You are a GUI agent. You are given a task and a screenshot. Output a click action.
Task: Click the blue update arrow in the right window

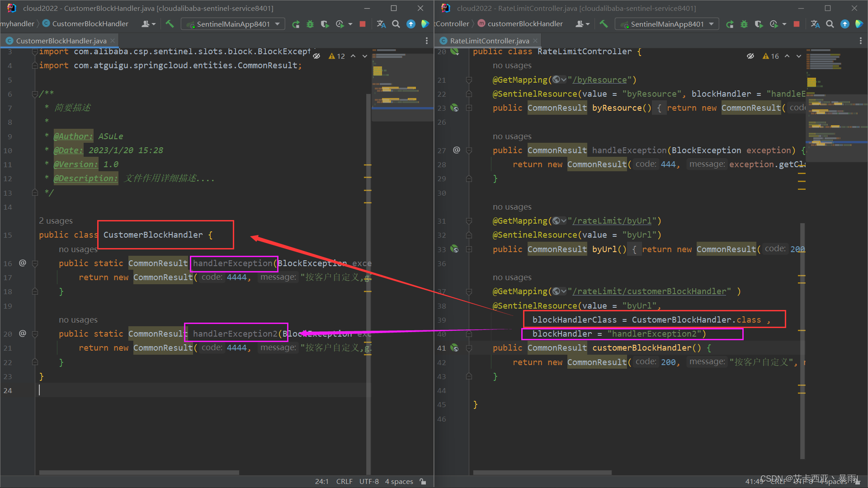[x=845, y=24]
